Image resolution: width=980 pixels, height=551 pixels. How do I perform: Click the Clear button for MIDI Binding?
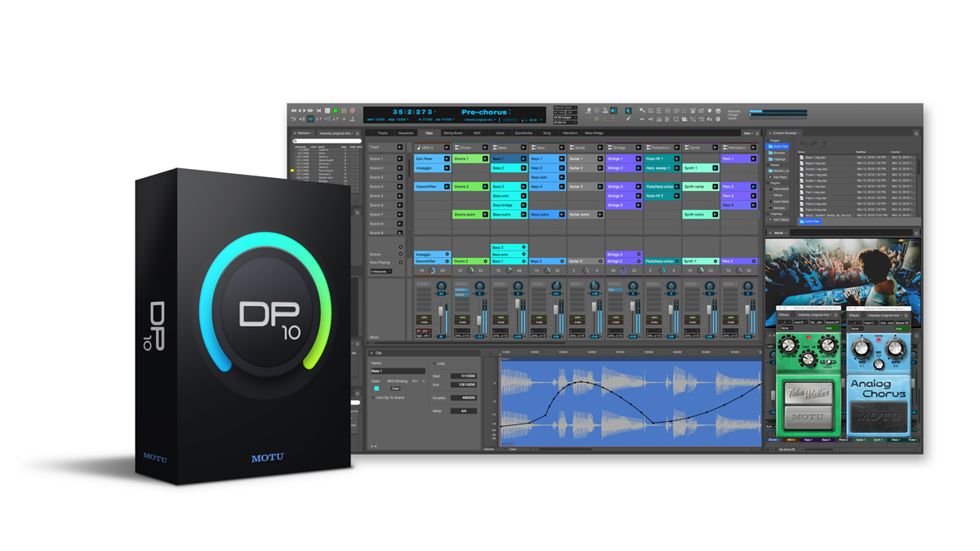[x=395, y=389]
